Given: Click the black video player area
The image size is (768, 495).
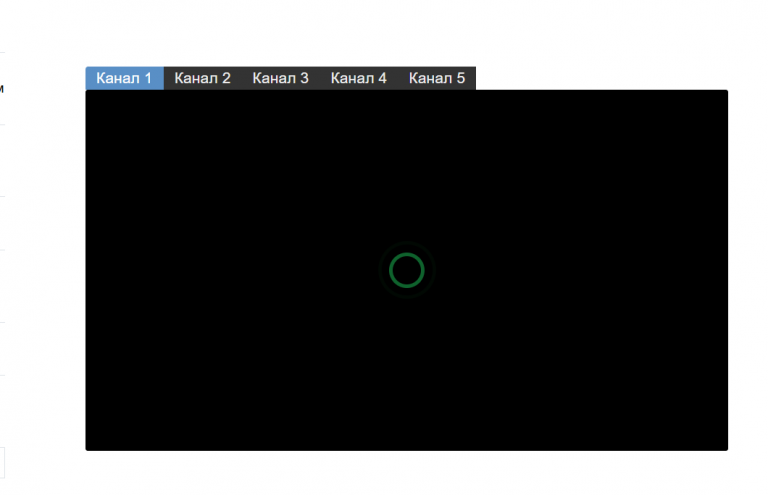Looking at the screenshot, I should [x=407, y=270].
